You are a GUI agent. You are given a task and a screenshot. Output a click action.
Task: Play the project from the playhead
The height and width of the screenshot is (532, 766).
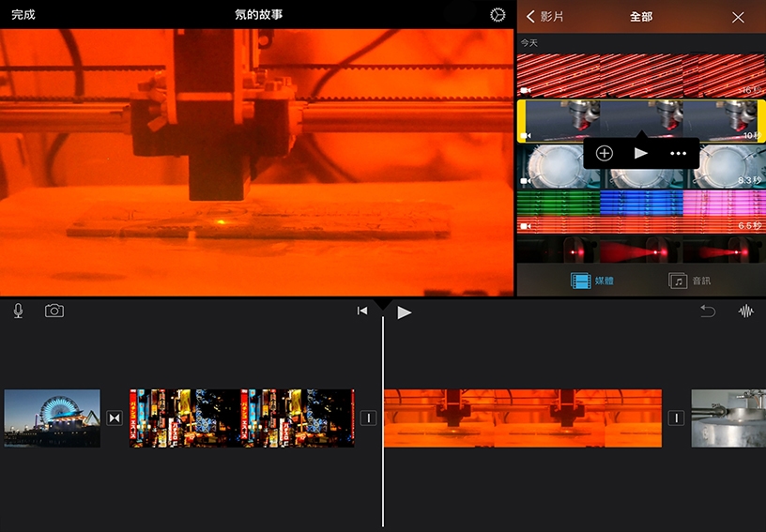404,312
